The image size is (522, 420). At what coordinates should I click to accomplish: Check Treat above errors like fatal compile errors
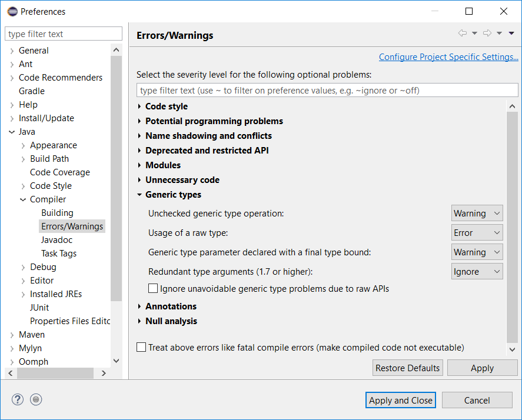(141, 347)
